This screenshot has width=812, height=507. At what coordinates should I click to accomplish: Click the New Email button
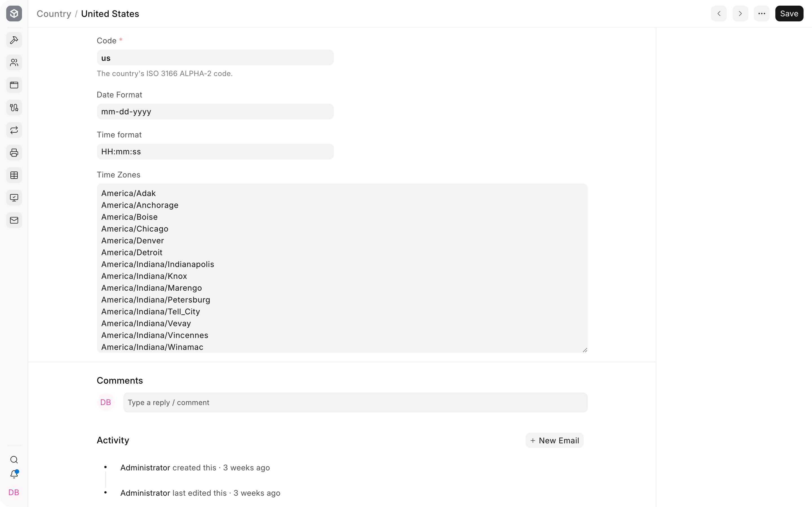pyautogui.click(x=554, y=440)
